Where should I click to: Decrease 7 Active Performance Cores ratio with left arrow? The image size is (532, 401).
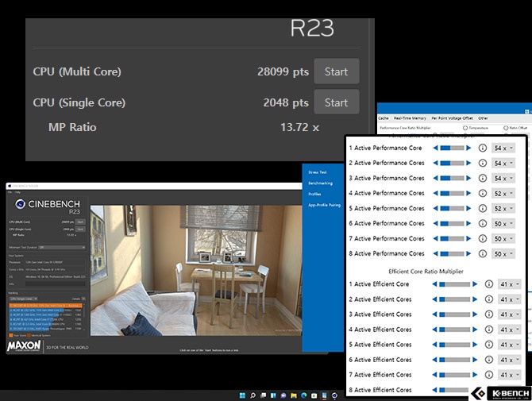point(436,238)
